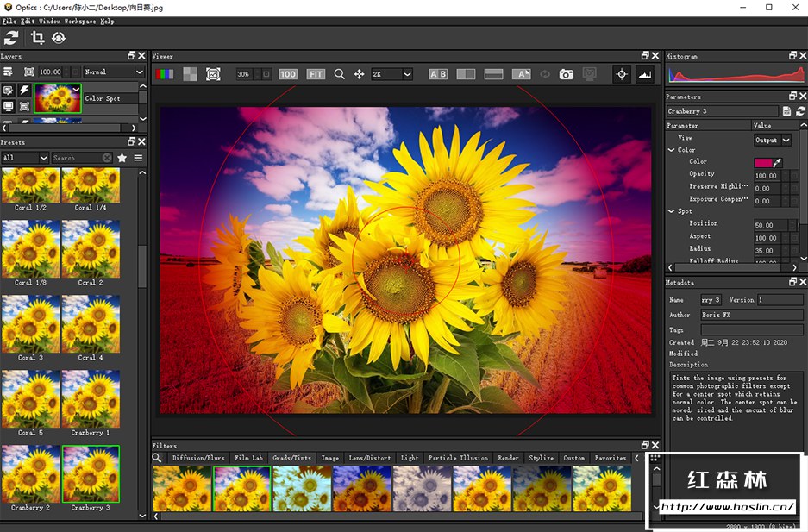Select the Coral 5 preset thumbnail
The height and width of the screenshot is (532, 808).
coord(28,399)
